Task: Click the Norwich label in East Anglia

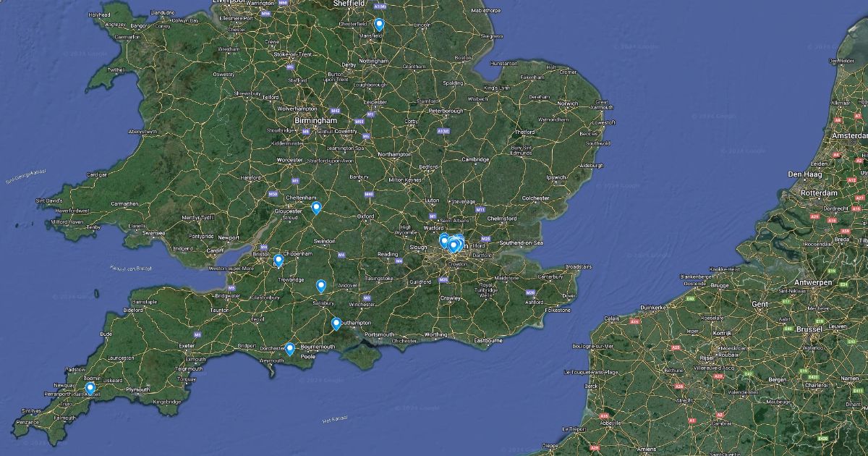Action: (x=567, y=103)
